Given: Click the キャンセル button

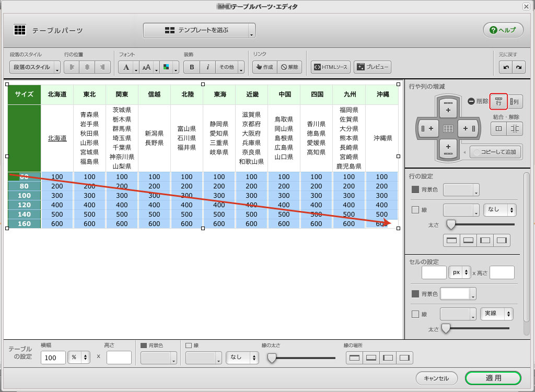Looking at the screenshot, I should pos(436,378).
